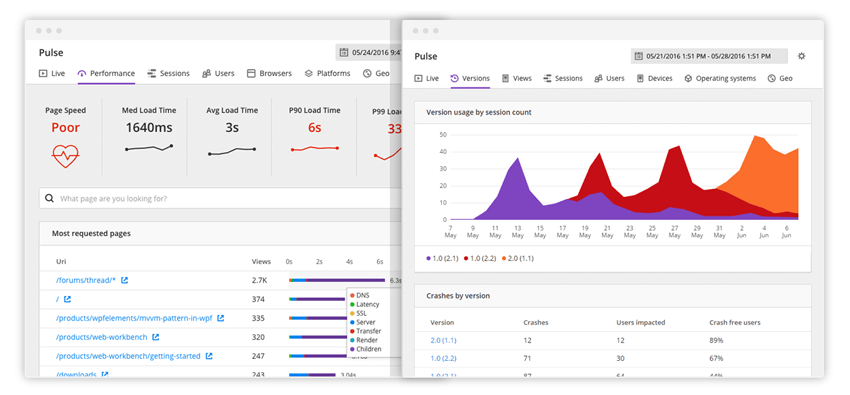Open version 2.0 (1.1) crash details

(443, 340)
